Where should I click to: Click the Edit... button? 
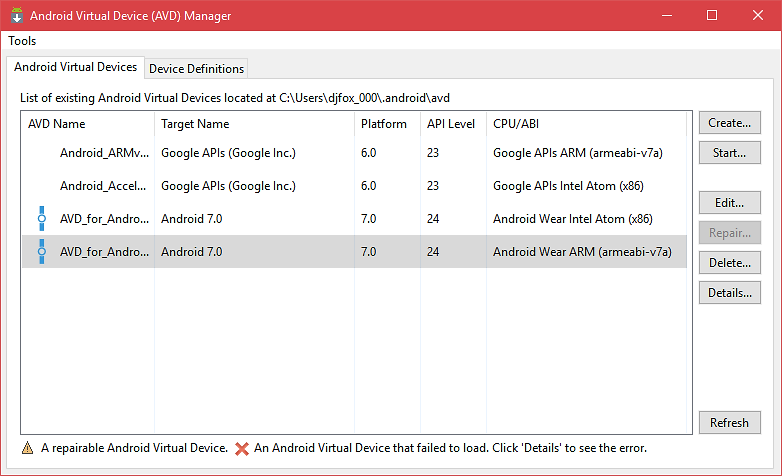tap(730, 203)
